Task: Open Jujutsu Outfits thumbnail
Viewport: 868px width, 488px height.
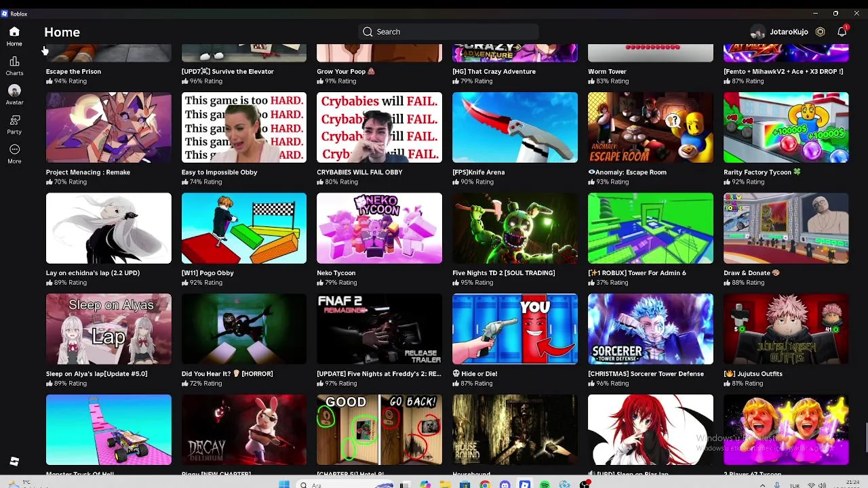Action: [786, 329]
